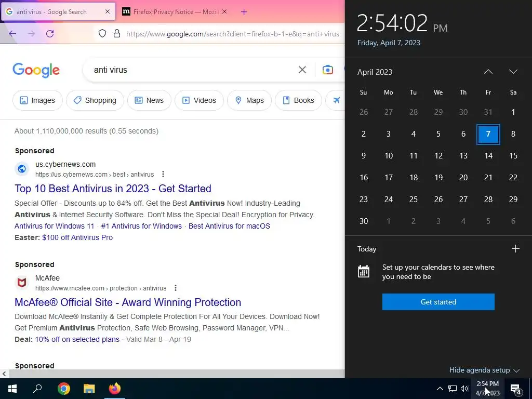Open $100 off Antivirus Pro offer

[x=77, y=237]
